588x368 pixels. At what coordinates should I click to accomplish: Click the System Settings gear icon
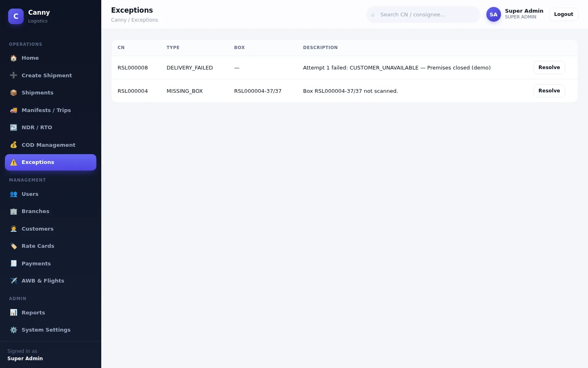tap(13, 330)
